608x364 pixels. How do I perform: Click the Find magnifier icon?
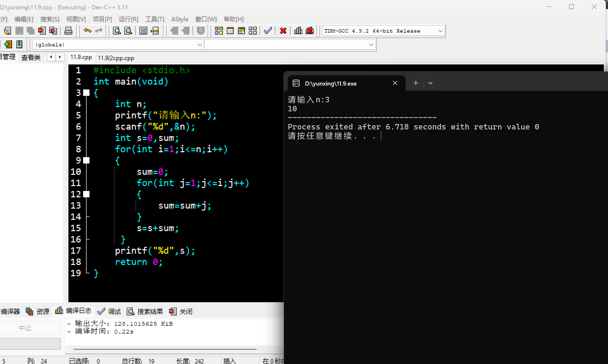pyautogui.click(x=117, y=31)
